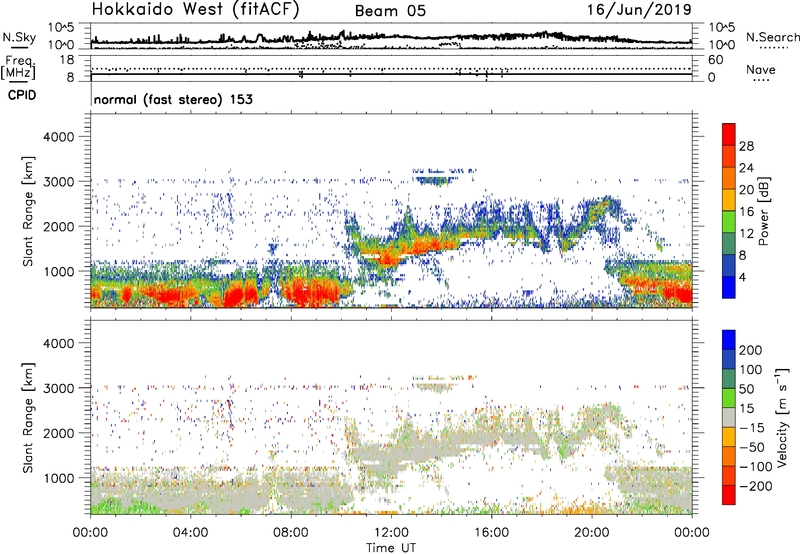Click the blue swatch in Power colorbar

(x=729, y=287)
